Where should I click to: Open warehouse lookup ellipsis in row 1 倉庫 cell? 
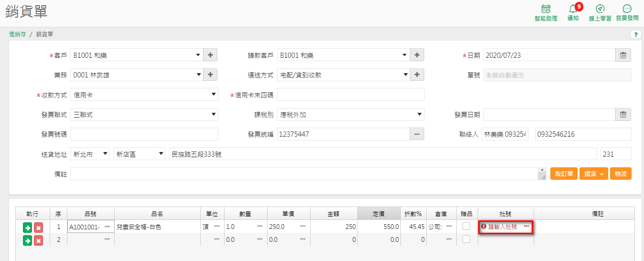449,227
